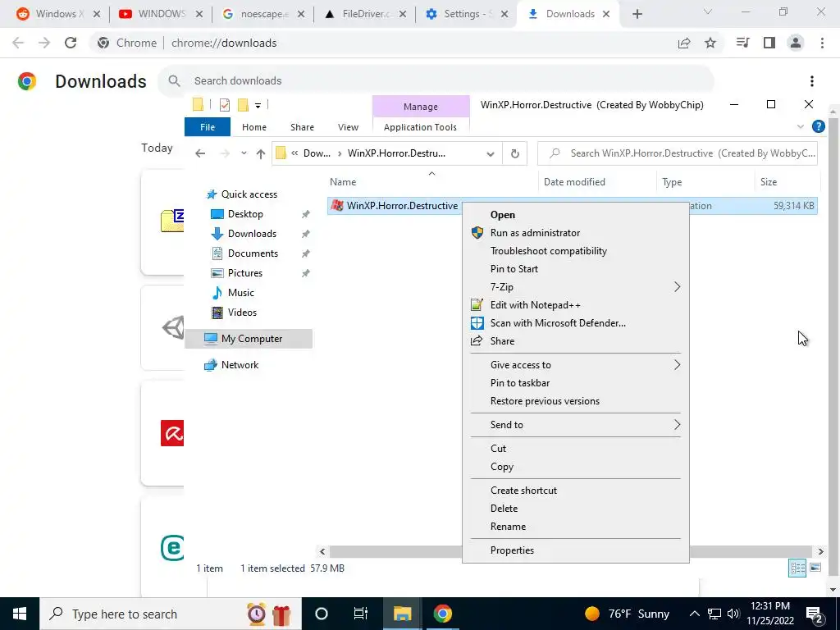Click Share in the context menu
Image resolution: width=840 pixels, height=630 pixels.
pos(502,341)
